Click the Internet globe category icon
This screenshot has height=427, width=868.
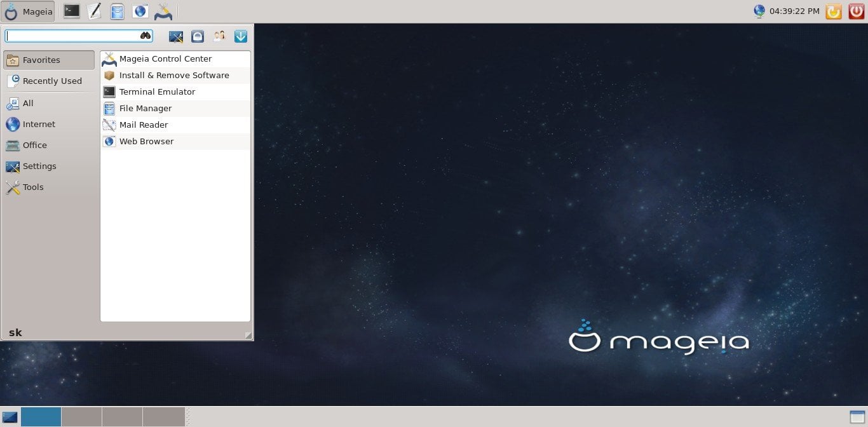click(x=13, y=125)
